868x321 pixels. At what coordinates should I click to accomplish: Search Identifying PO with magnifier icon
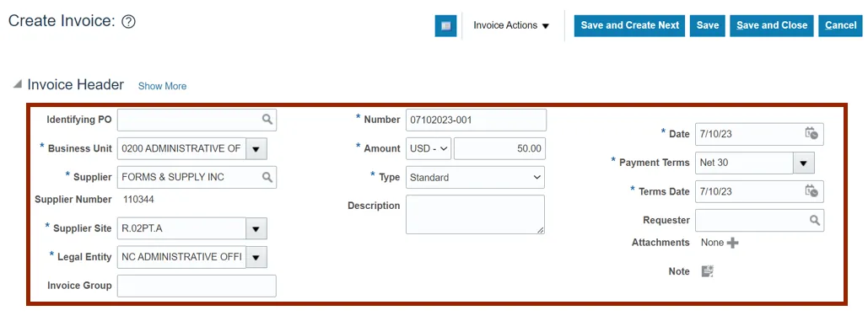coord(267,120)
